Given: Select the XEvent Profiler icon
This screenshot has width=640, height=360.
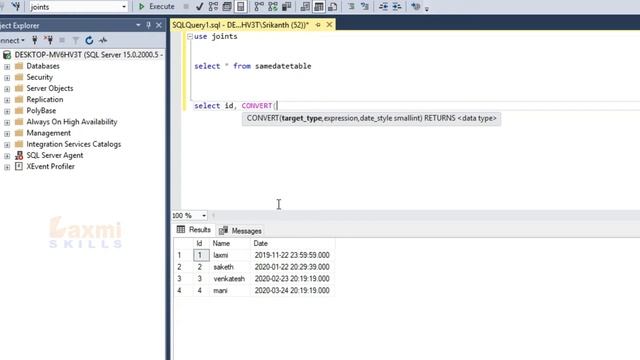Looking at the screenshot, I should (x=19, y=166).
